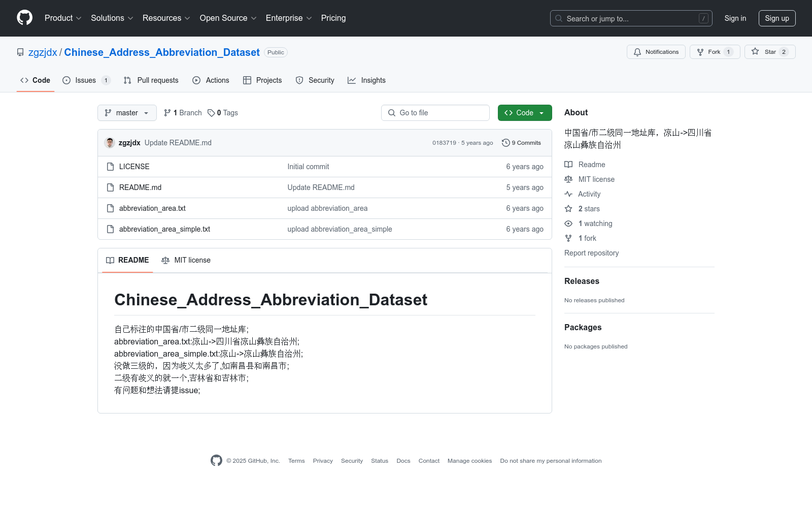Image resolution: width=812 pixels, height=508 pixels.
Task: Open abbreviation_area_simple.txt file
Action: click(164, 229)
